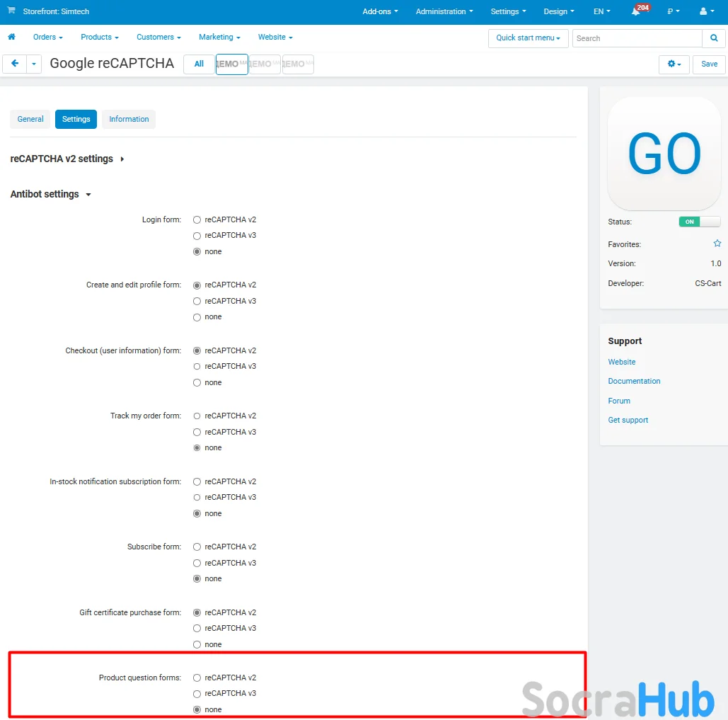Open the notifications bell icon
This screenshot has width=728, height=720.
636,12
